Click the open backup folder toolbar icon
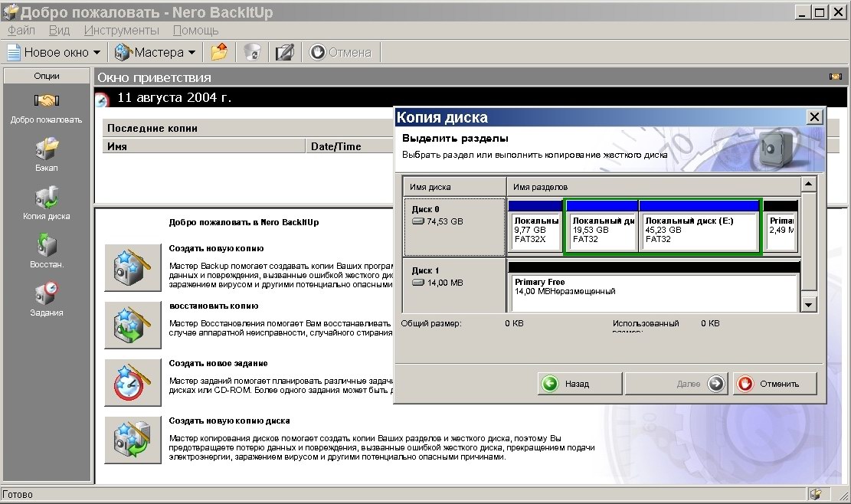Image resolution: width=851 pixels, height=504 pixels. coord(219,52)
